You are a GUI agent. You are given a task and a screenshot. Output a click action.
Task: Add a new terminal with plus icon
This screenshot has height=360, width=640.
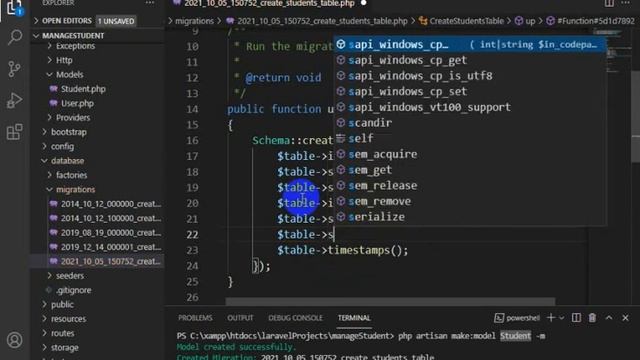coord(551,318)
